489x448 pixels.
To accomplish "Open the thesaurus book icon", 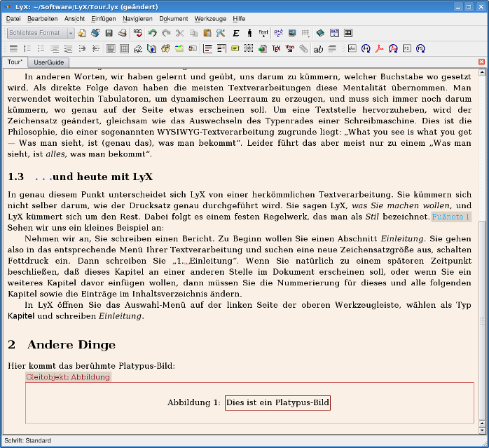I will pyautogui.click(x=320, y=33).
